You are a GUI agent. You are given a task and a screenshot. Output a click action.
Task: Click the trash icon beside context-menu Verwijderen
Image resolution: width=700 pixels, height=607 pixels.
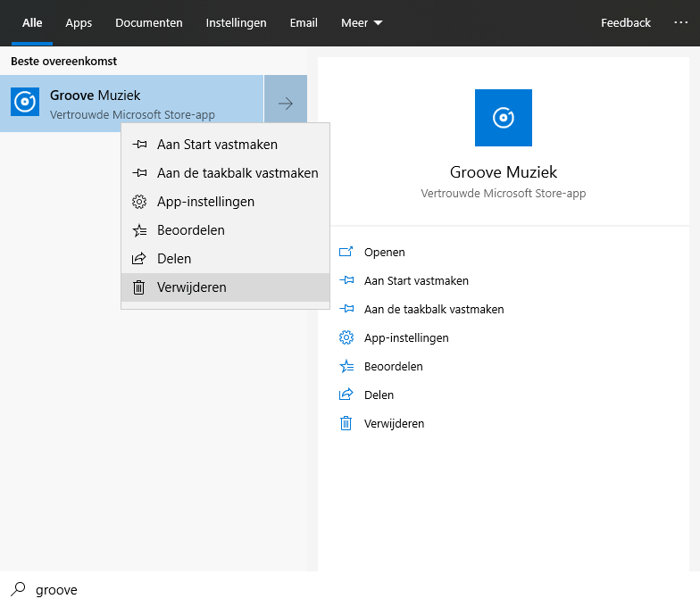tap(139, 287)
